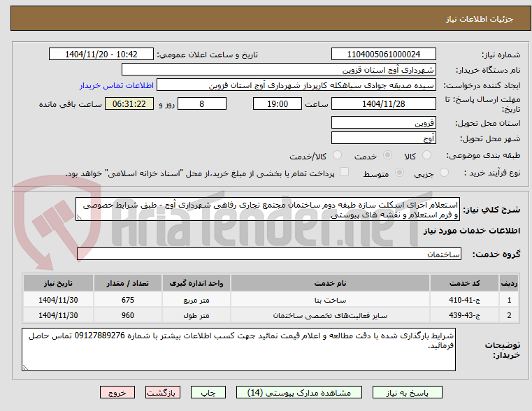Click the واحد اندازه گیری column header

click(x=196, y=283)
